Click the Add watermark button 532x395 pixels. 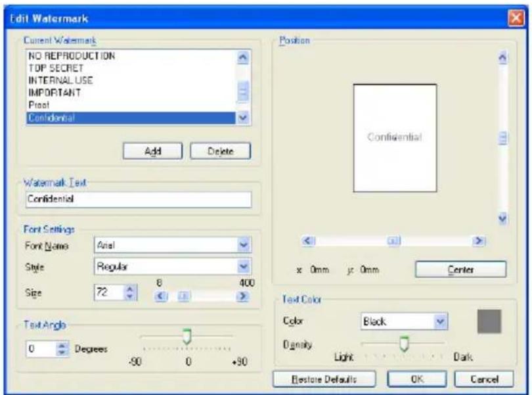coord(152,151)
